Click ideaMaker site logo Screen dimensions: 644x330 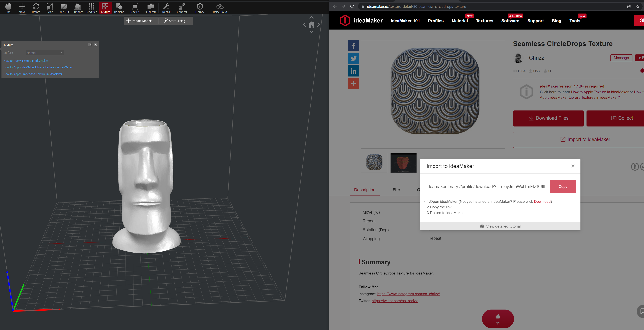(x=361, y=20)
